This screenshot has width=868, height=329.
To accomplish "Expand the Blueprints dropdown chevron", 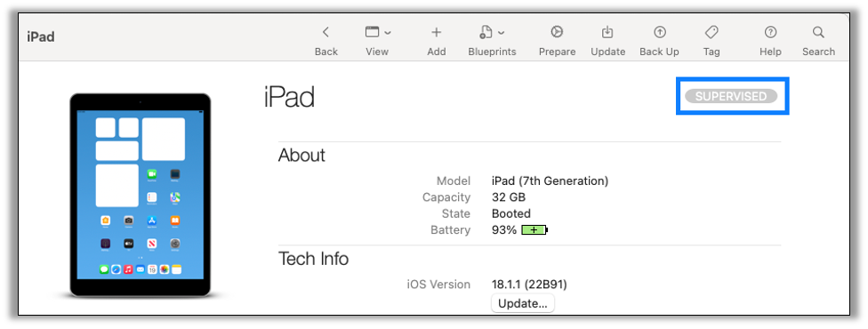I will pos(501,33).
